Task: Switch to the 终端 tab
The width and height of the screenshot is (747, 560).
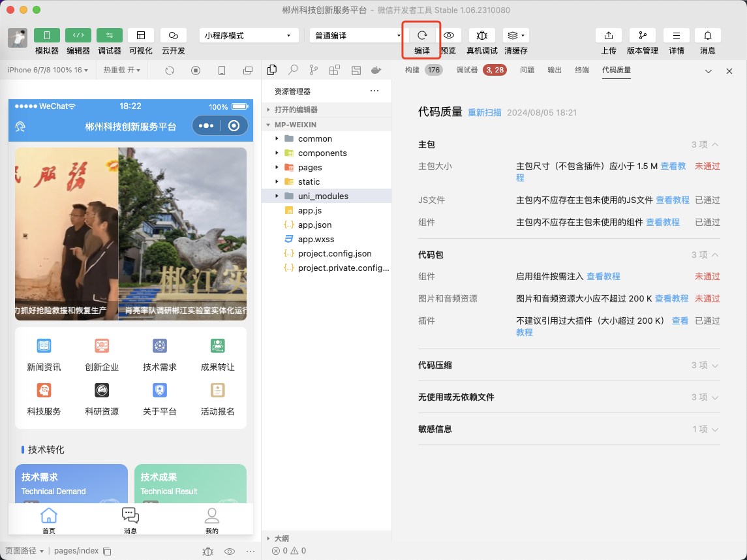Action: click(x=582, y=70)
